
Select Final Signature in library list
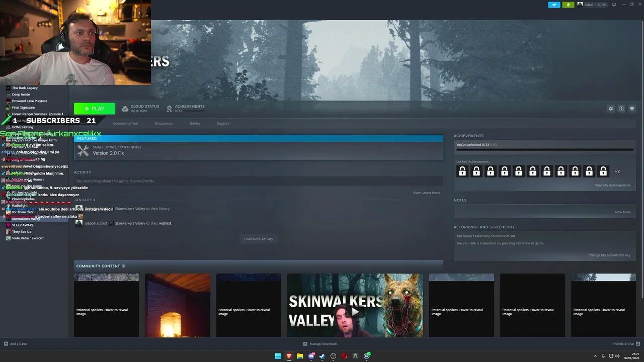point(23,108)
